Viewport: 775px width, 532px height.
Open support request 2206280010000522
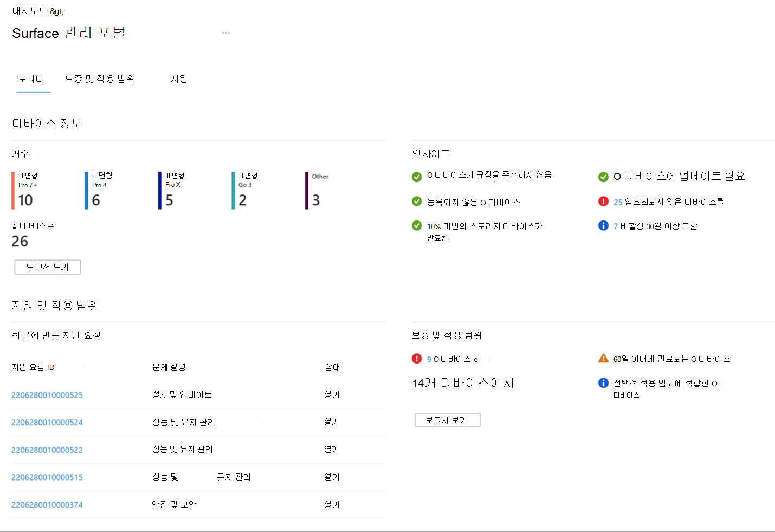tap(47, 450)
